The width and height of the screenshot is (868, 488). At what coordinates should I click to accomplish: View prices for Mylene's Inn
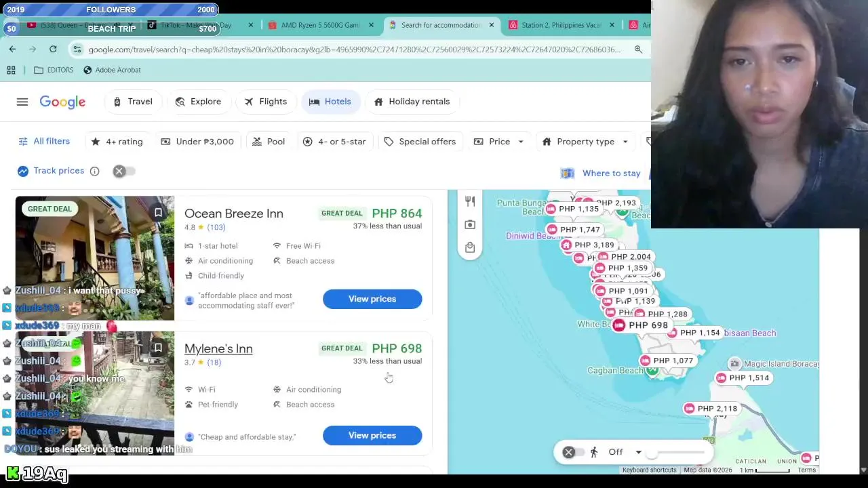372,436
